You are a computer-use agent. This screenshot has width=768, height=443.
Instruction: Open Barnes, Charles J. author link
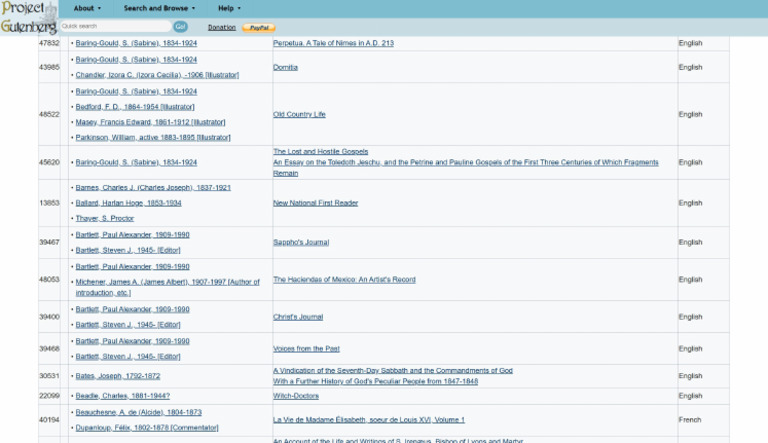pyautogui.click(x=153, y=188)
